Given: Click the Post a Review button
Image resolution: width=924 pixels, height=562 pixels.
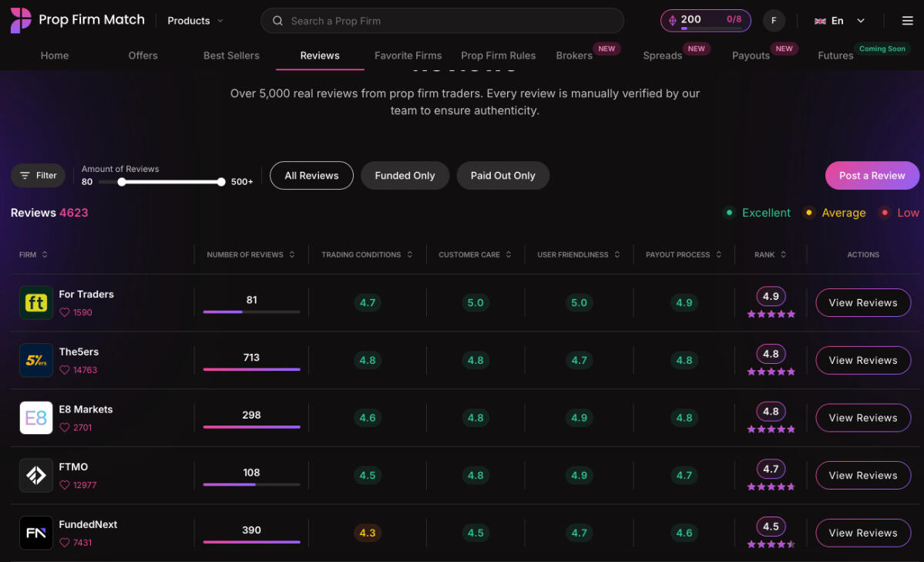Looking at the screenshot, I should click(872, 176).
